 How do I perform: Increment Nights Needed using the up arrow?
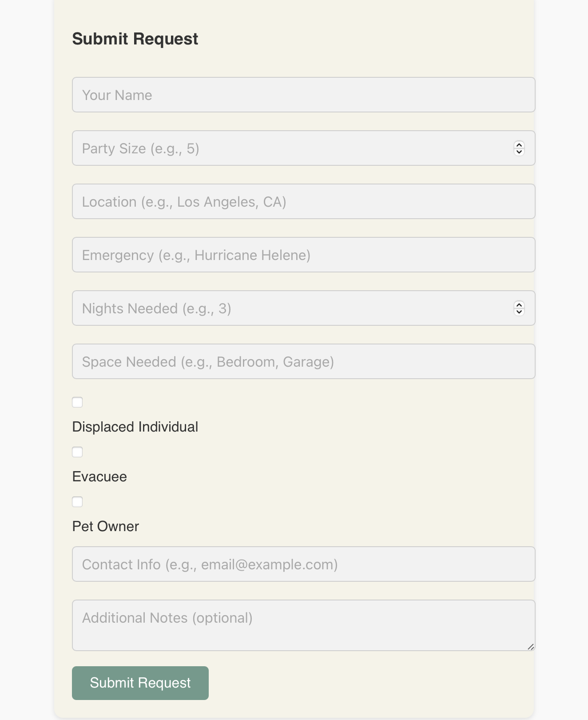[x=519, y=305]
